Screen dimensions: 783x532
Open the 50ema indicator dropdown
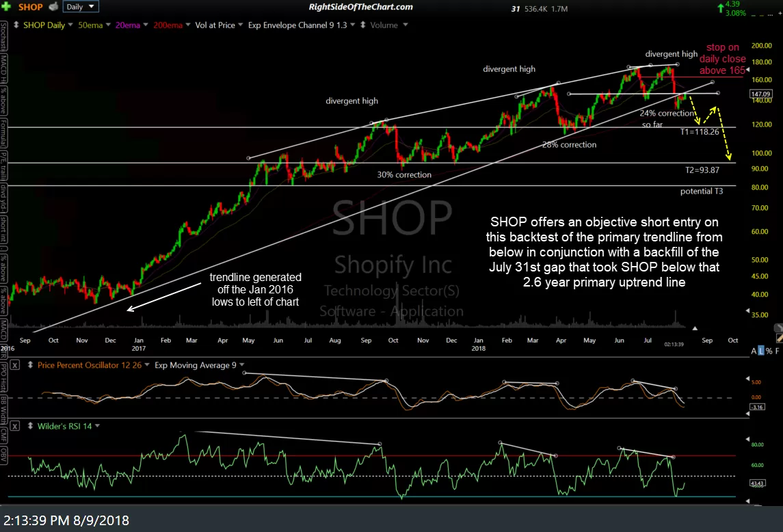[x=108, y=25]
